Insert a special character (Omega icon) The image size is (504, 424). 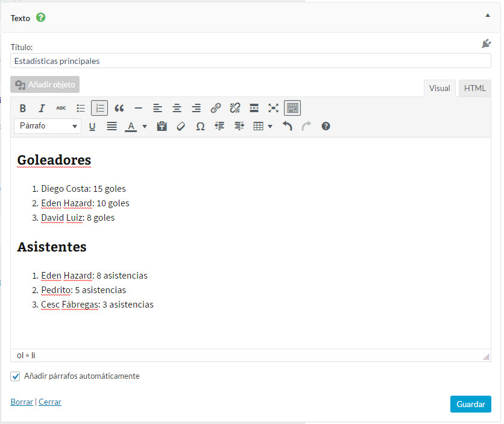pos(200,127)
